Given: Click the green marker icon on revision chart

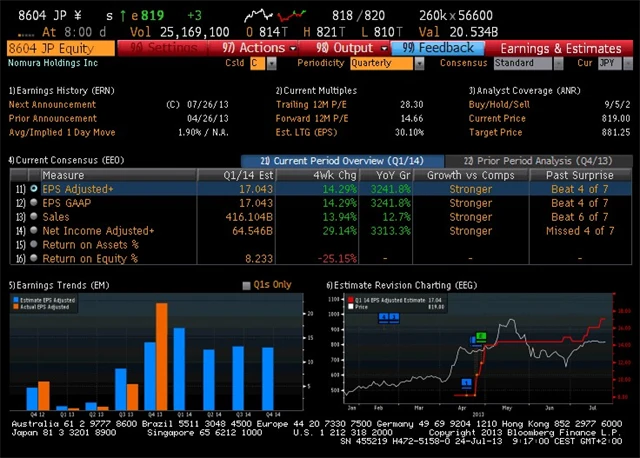Looking at the screenshot, I should pyautogui.click(x=481, y=337).
